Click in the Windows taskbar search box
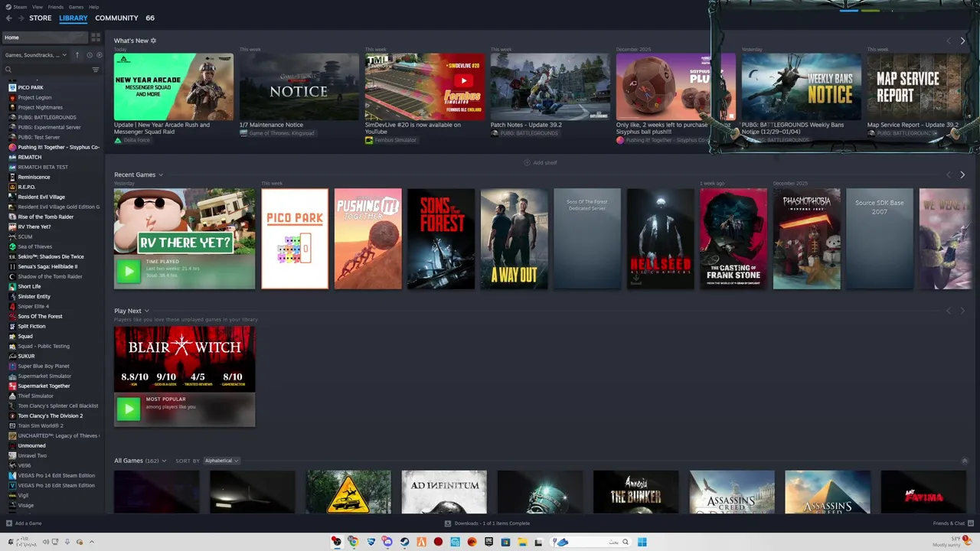The height and width of the screenshot is (551, 980). 591,542
